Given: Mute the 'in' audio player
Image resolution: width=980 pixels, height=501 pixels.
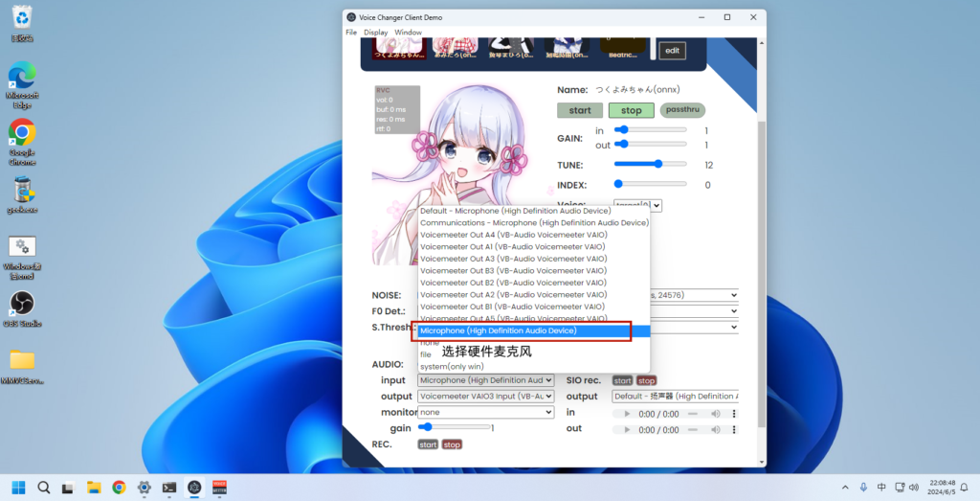Looking at the screenshot, I should coord(716,414).
